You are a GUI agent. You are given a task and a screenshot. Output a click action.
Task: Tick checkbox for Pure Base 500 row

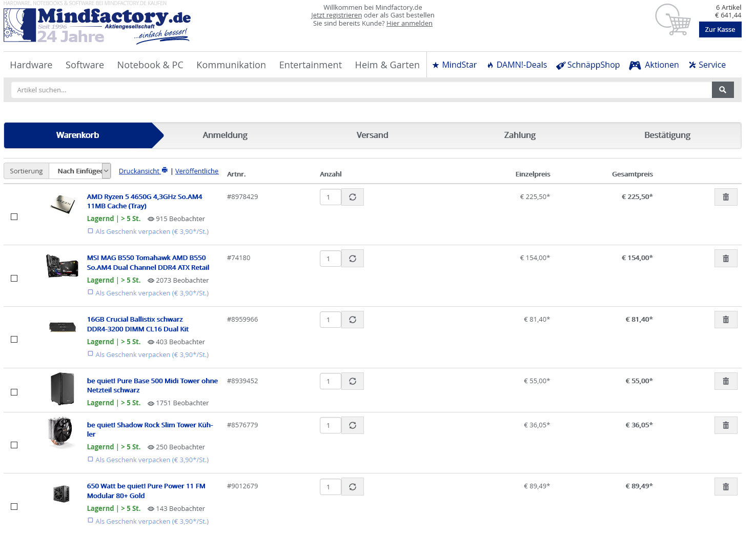(14, 392)
